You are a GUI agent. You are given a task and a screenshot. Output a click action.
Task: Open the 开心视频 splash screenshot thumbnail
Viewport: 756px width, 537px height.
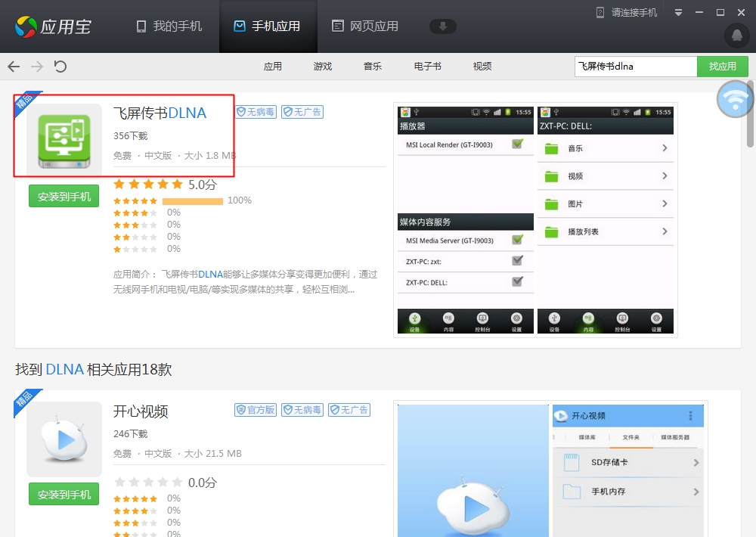pos(473,470)
